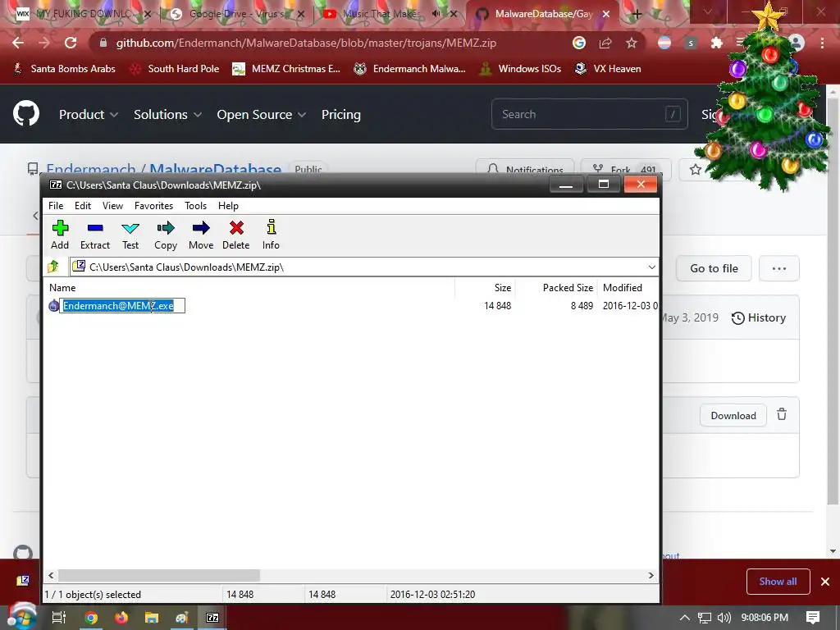Open the Santa Bombs Arabs bookmark
840x630 pixels.
tap(64, 69)
